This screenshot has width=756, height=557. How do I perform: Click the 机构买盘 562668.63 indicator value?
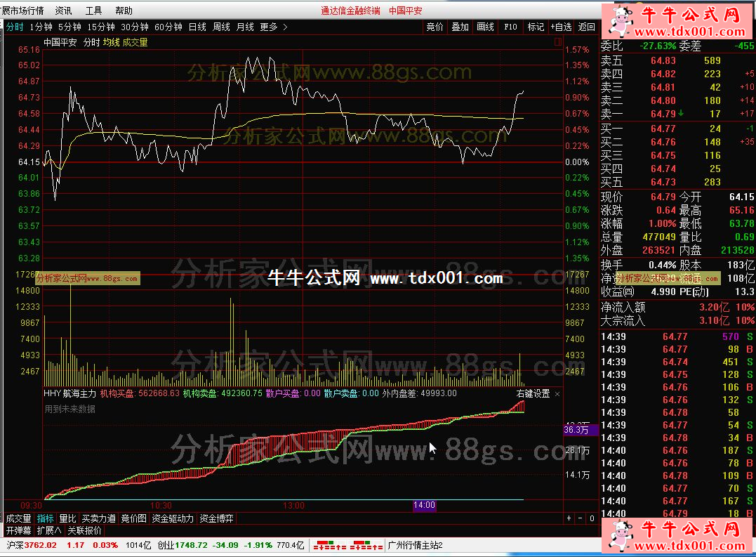pos(140,393)
